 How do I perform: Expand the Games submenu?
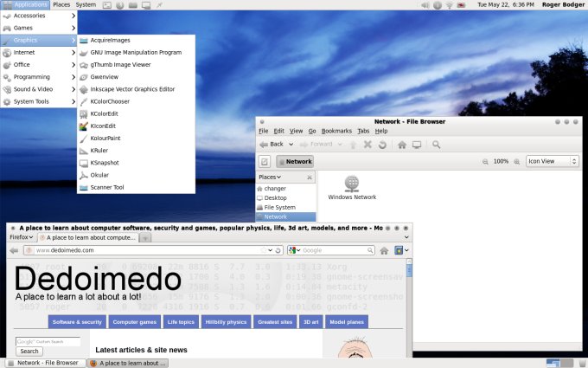point(39,29)
